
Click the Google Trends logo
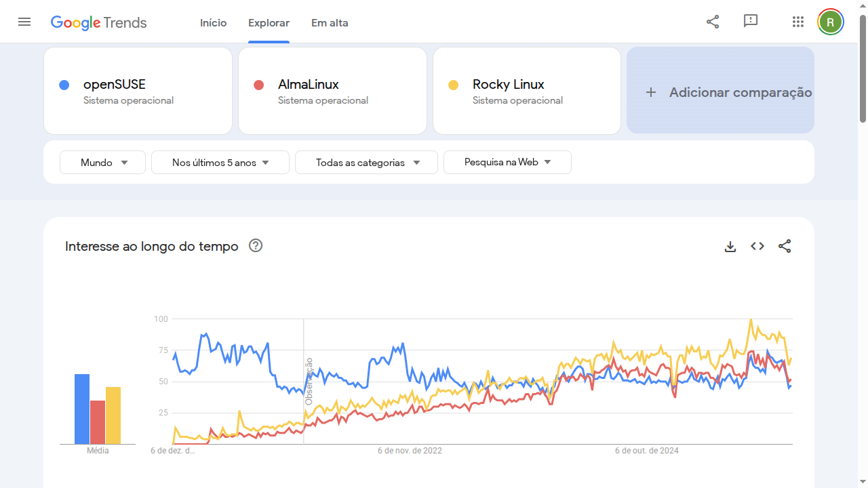coord(99,22)
